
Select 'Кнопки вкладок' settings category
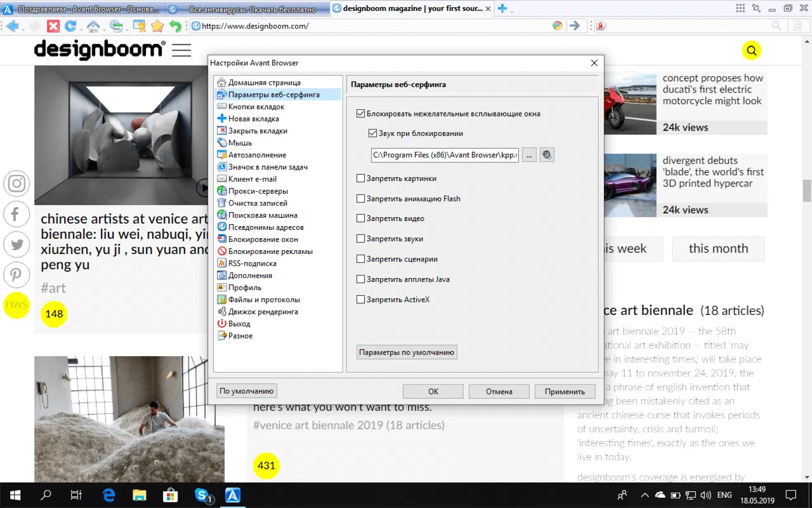(256, 107)
